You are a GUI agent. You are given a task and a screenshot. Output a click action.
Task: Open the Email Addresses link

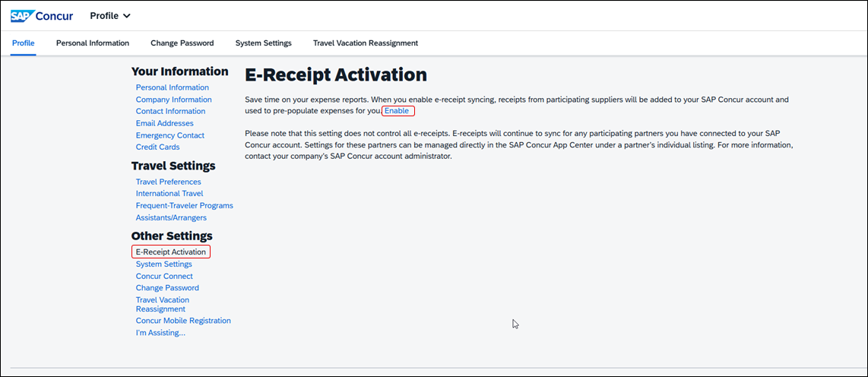[164, 123]
